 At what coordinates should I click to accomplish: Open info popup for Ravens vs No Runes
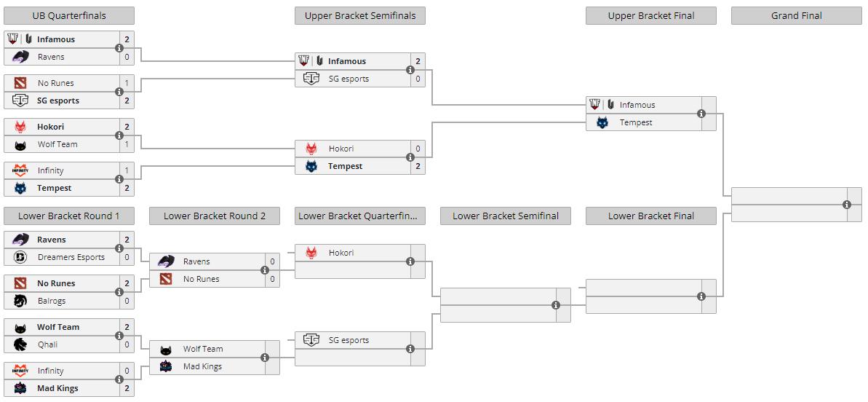265,270
